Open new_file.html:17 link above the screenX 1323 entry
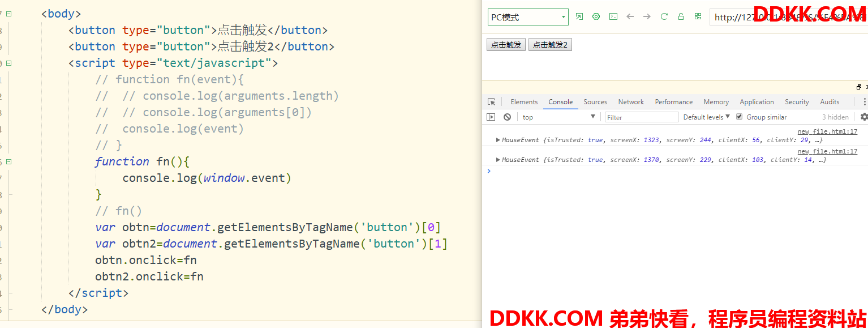The height and width of the screenshot is (328, 868). 827,132
